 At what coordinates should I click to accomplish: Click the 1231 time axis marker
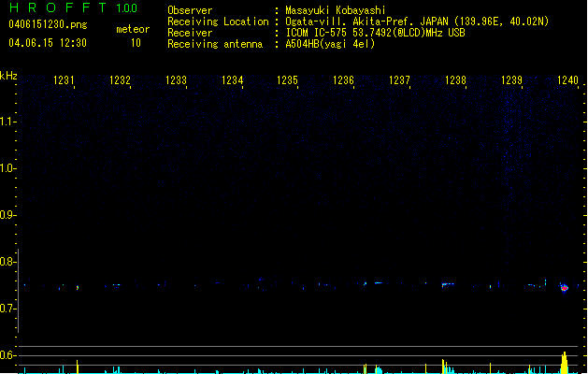(64, 80)
